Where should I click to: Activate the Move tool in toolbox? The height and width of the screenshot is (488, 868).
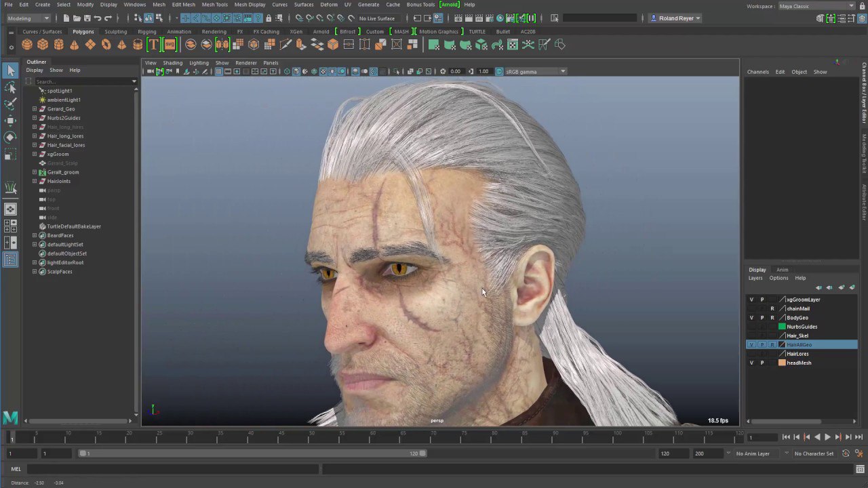tap(10, 121)
